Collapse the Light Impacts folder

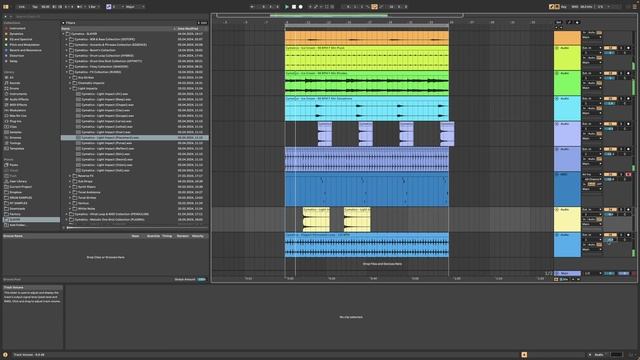70,88
